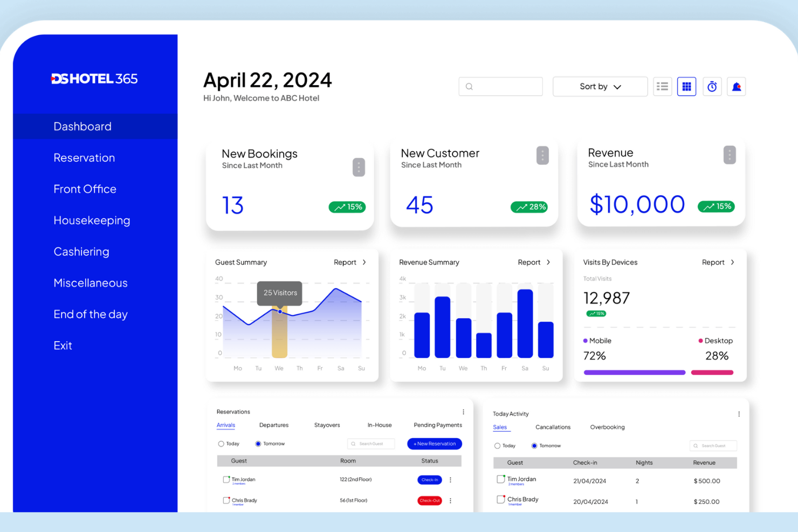This screenshot has height=532, width=798.
Task: Open the Revenue Summary report via its chevron
Action: [549, 262]
